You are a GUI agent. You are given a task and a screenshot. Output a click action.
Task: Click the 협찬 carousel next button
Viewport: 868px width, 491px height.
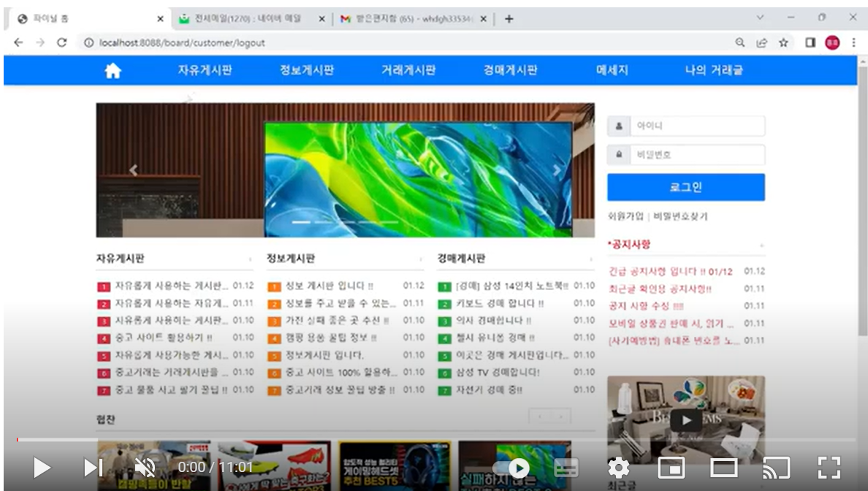pos(560,416)
